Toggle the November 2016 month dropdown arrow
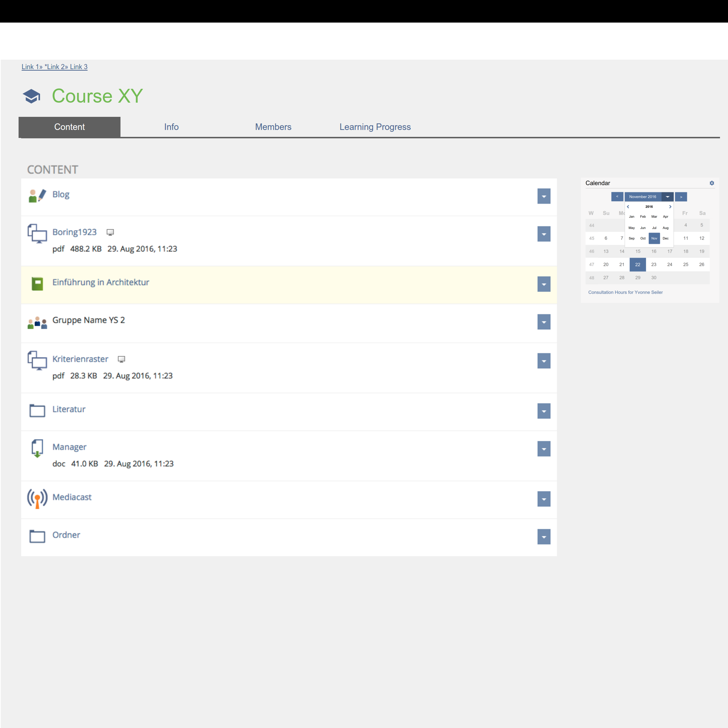The height and width of the screenshot is (728, 728). 667,197
